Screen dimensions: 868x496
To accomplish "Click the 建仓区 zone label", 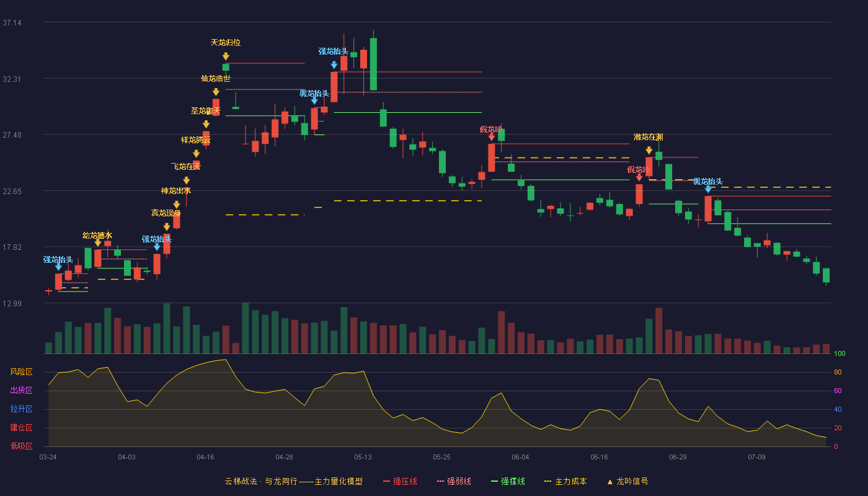I will (21, 428).
